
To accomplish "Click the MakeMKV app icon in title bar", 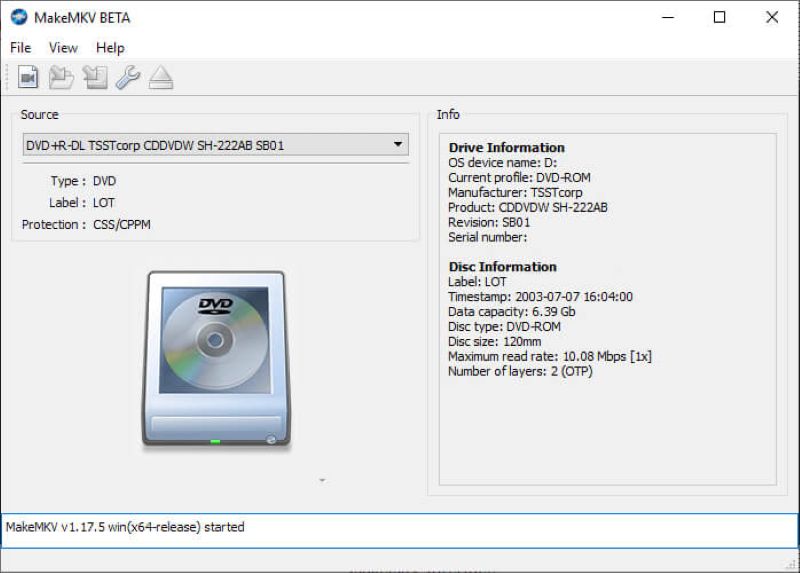I will click(18, 17).
